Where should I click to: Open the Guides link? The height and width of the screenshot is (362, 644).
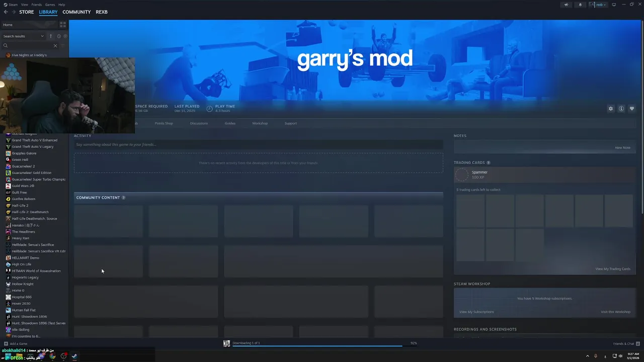tap(230, 123)
